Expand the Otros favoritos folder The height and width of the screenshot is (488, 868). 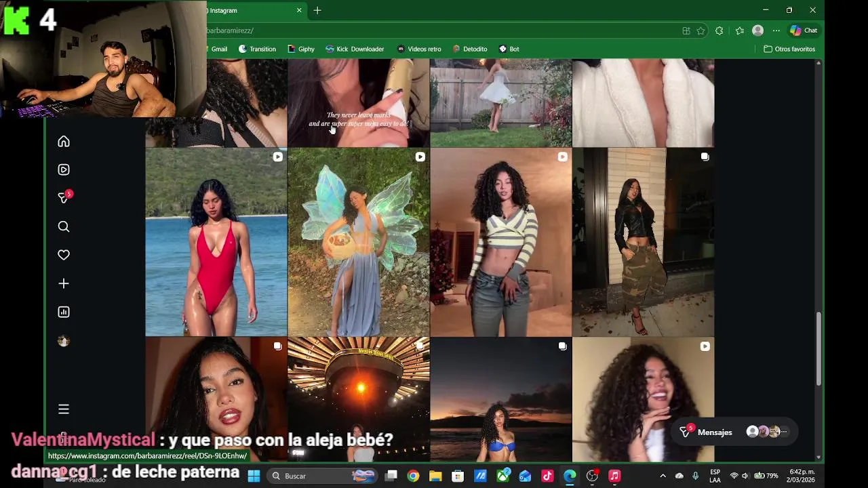(x=789, y=49)
